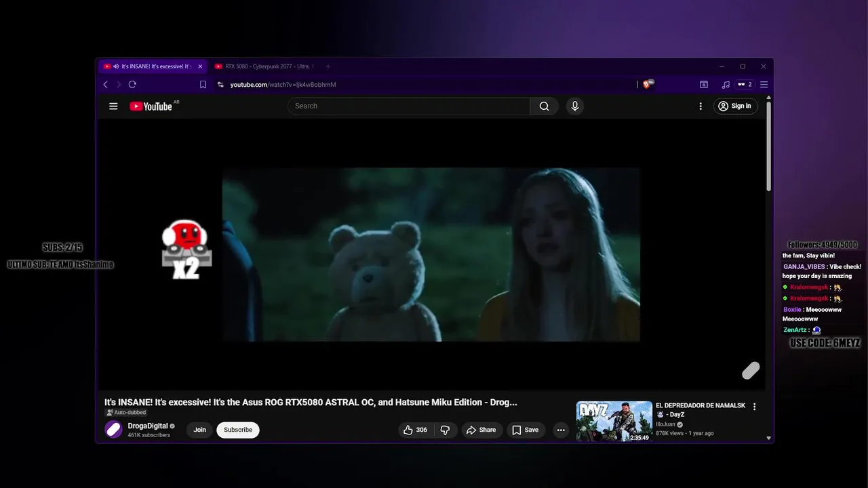The image size is (868, 488).
Task: Click the Sign in button
Action: tap(735, 106)
